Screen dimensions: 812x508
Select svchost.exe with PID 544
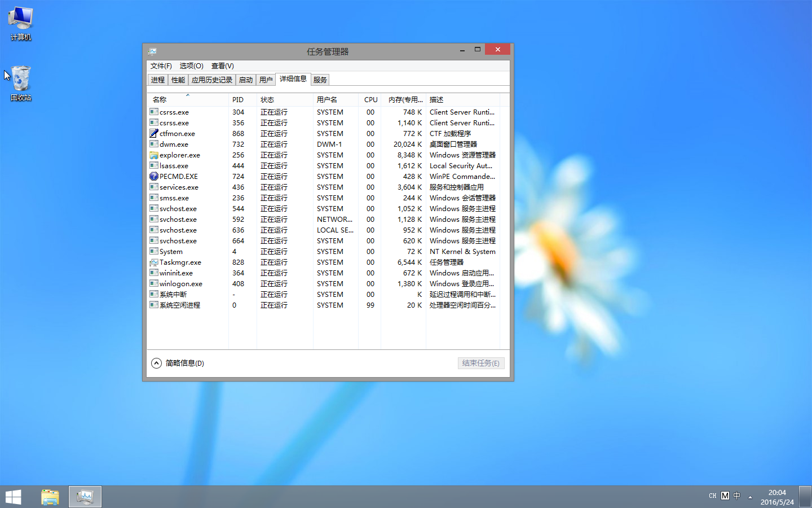[324, 208]
